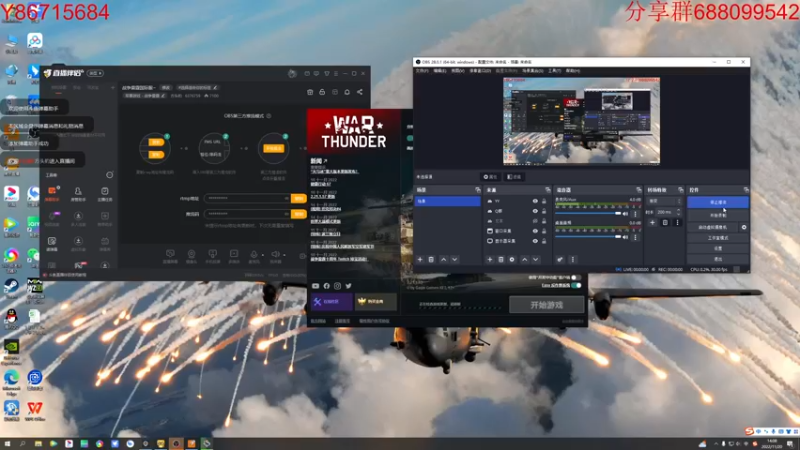
Task: Open Steam desktop shortcut
Action: (11, 287)
